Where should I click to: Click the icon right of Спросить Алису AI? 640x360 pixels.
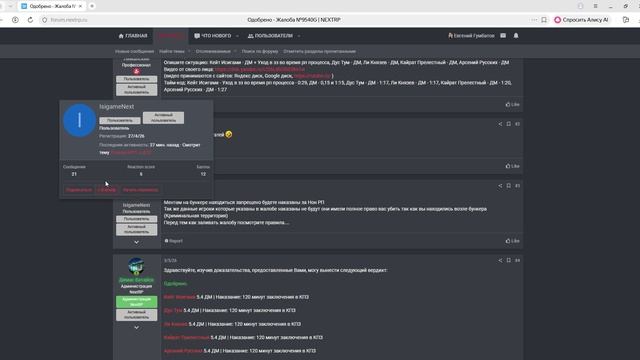click(626, 20)
